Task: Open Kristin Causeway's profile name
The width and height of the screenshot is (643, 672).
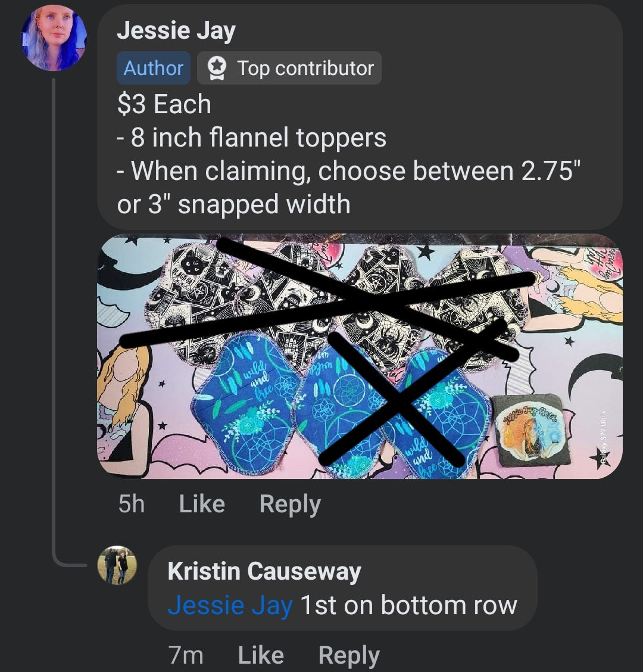Action: click(264, 571)
